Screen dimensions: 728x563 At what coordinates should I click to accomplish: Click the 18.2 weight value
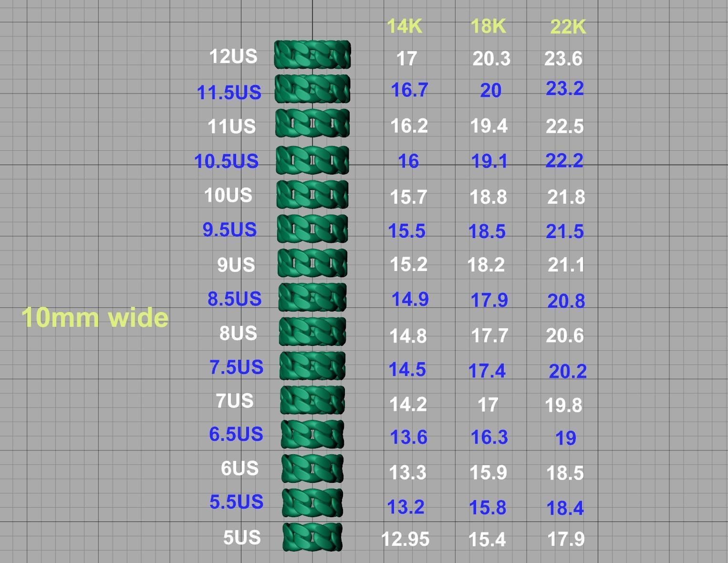(486, 264)
